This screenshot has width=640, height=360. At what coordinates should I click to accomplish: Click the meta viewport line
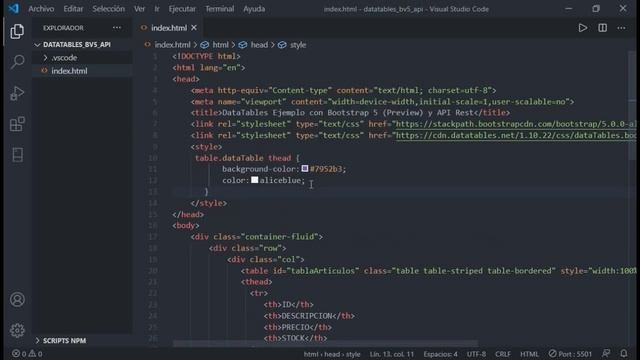point(382,102)
